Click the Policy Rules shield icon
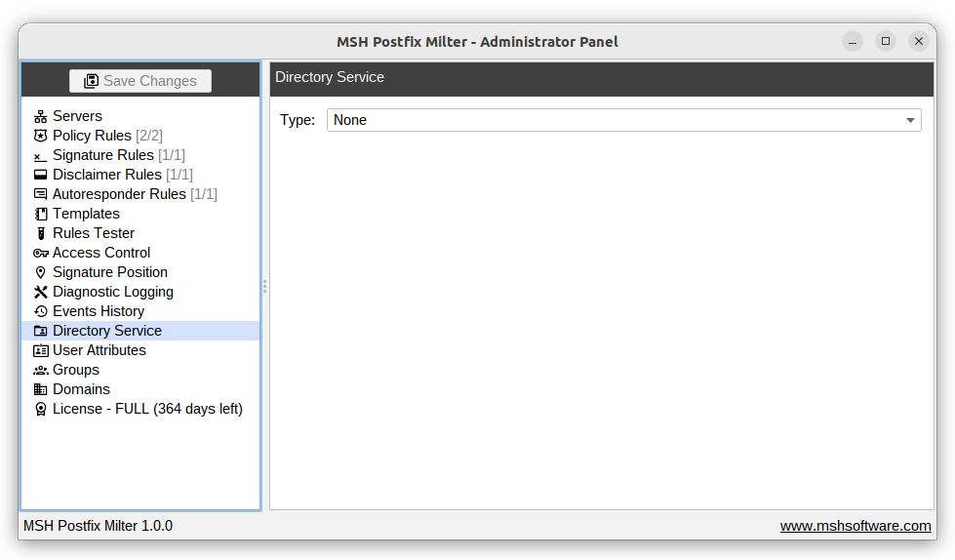This screenshot has width=955, height=560. [40, 136]
